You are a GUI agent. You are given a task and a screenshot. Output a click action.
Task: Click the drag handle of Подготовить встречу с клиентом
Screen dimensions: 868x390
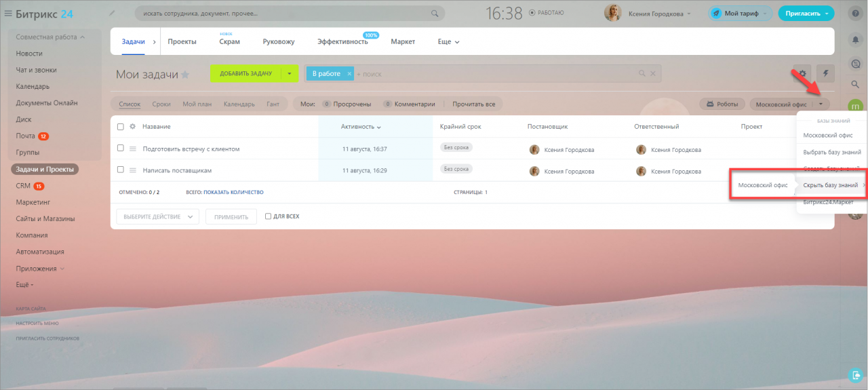tap(133, 149)
